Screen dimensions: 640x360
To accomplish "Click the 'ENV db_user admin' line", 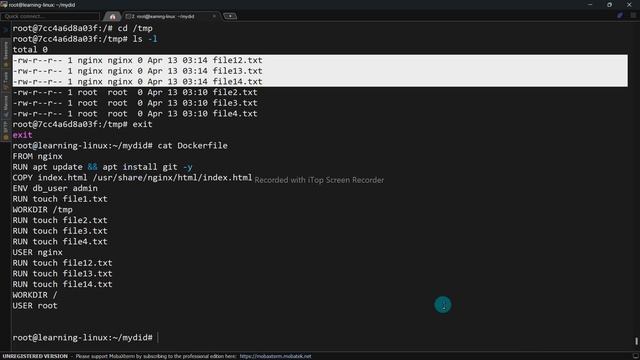I will (55, 188).
